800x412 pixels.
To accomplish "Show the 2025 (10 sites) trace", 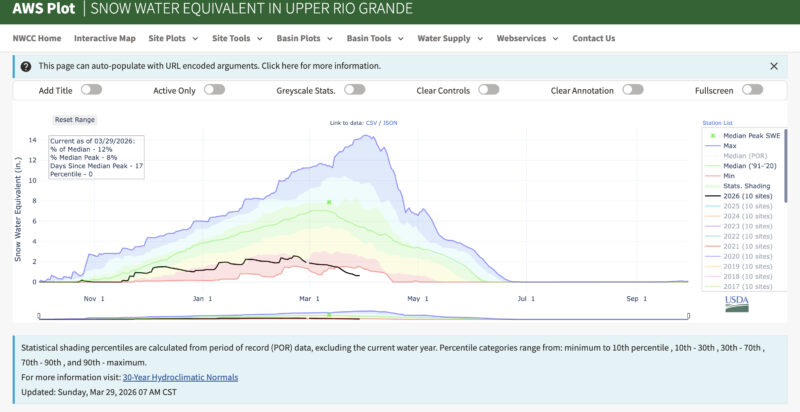I will (745, 205).
